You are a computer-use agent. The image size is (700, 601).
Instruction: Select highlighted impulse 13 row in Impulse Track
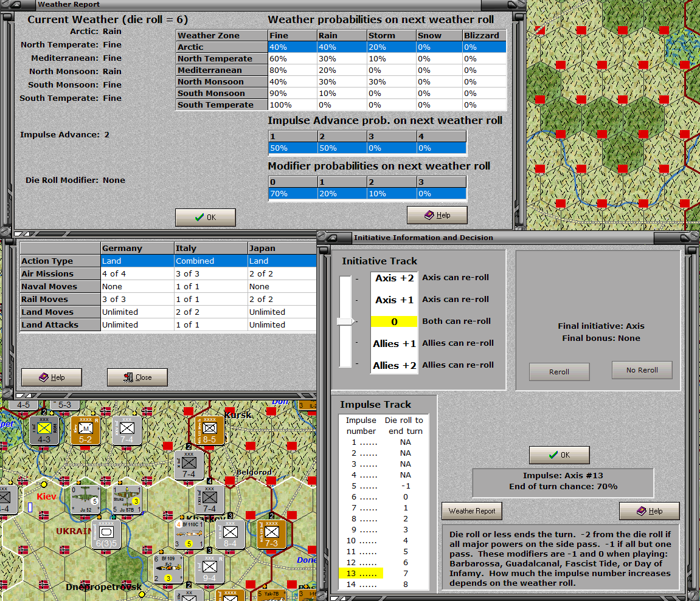[384, 573]
